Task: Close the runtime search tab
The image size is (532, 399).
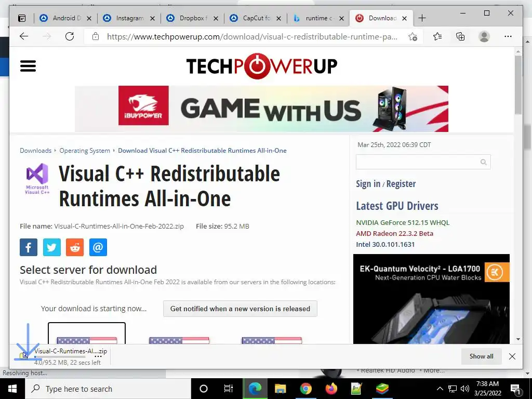Action: [x=342, y=19]
